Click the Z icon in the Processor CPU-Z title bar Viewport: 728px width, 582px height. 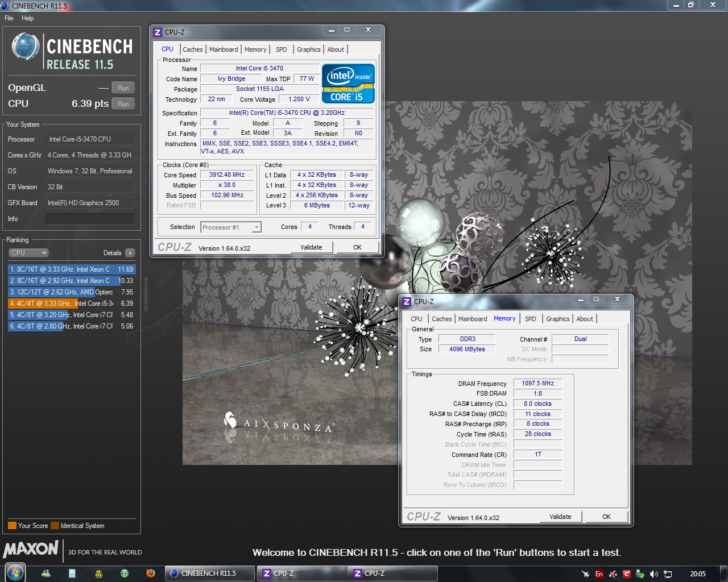[158, 32]
